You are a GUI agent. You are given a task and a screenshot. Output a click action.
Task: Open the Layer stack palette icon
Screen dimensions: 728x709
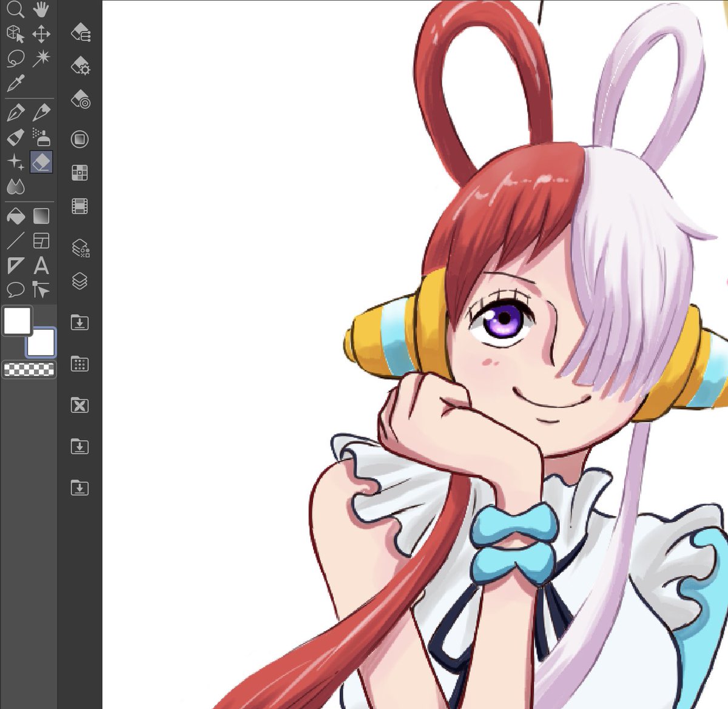click(x=79, y=281)
